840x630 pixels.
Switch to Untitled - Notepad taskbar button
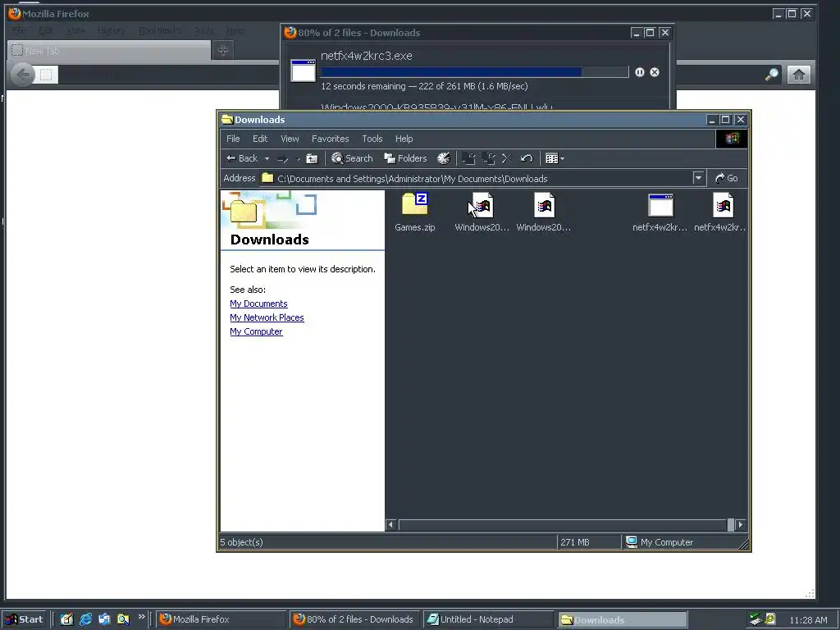(489, 619)
